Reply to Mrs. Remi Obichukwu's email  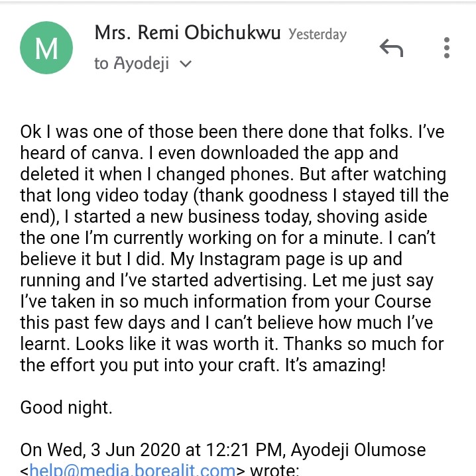coord(391,48)
